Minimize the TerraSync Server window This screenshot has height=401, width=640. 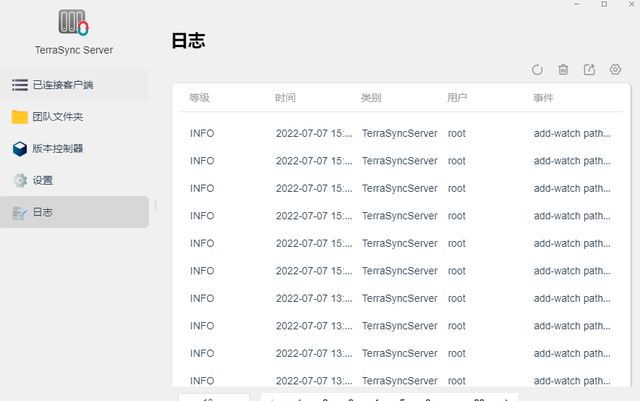[577, 4]
